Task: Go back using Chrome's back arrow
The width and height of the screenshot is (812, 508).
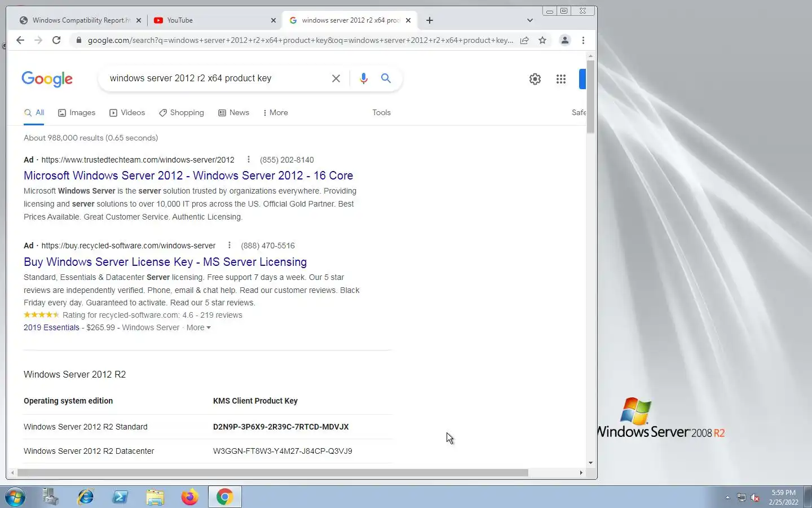Action: click(x=20, y=40)
